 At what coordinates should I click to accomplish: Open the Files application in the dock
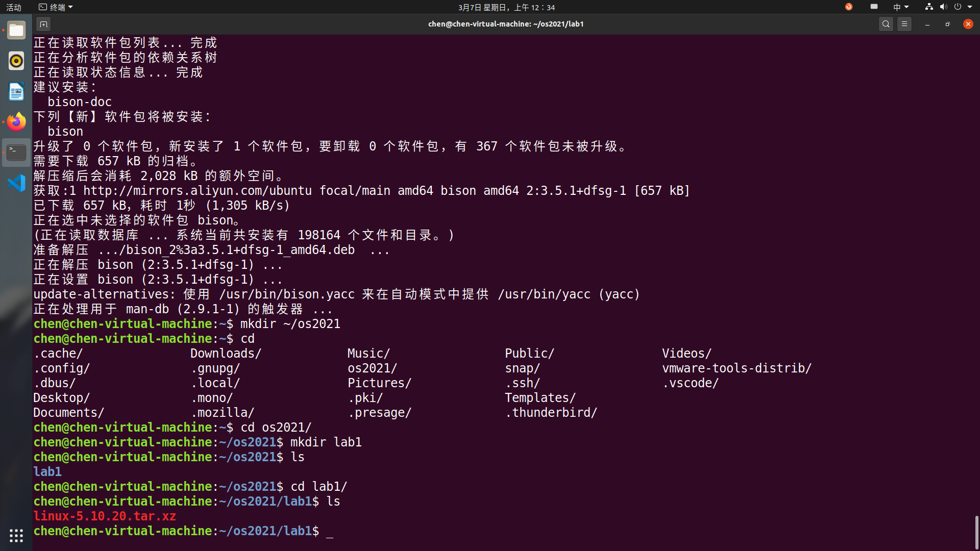16,31
